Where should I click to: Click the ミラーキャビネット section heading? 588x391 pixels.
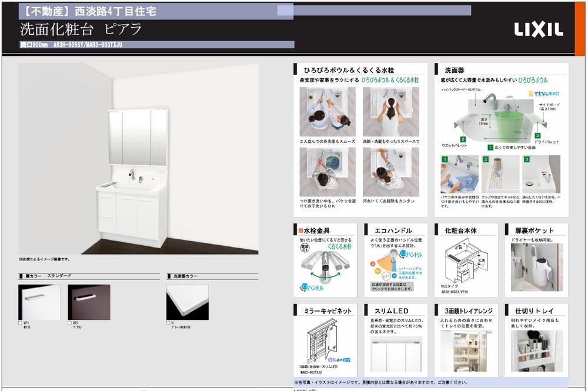point(328,311)
